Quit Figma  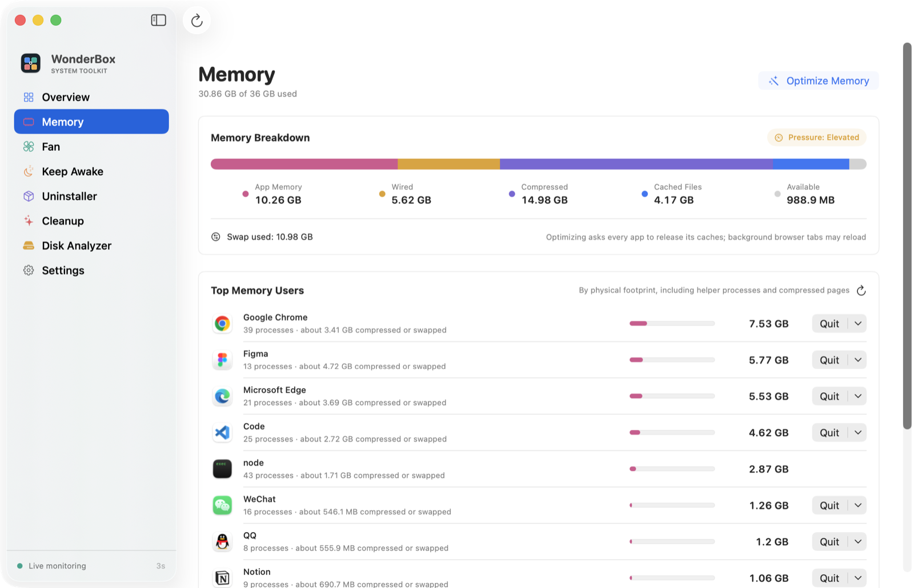829,360
